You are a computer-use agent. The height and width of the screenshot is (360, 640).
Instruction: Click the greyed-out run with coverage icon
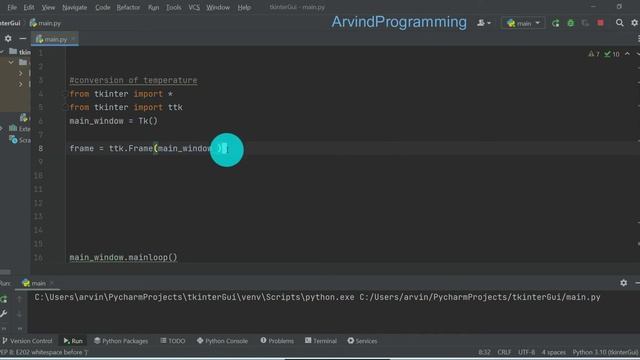[585, 23]
